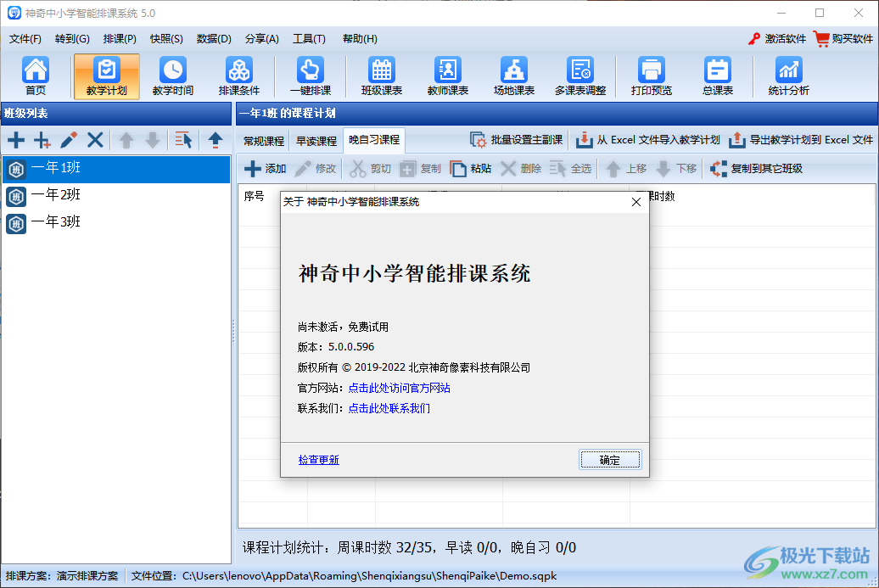Click 剪切 scissors button
This screenshot has width=879, height=588.
pyautogui.click(x=370, y=169)
